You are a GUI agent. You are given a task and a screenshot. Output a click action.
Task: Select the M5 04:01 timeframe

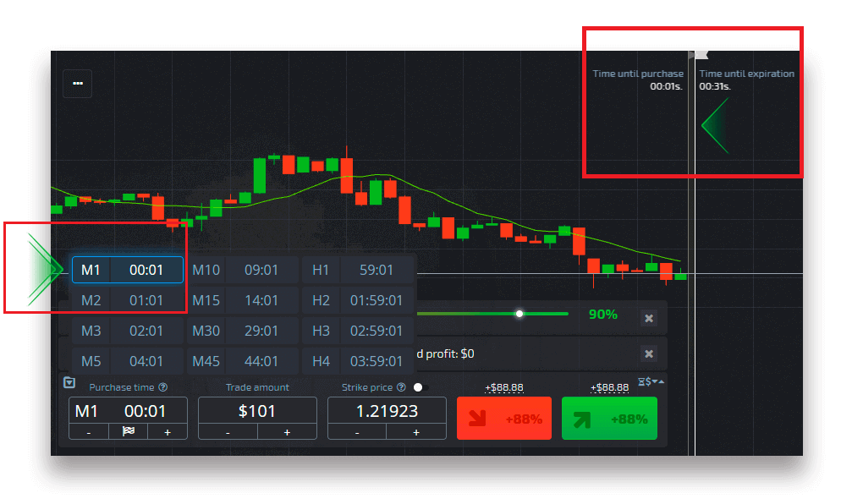click(128, 361)
